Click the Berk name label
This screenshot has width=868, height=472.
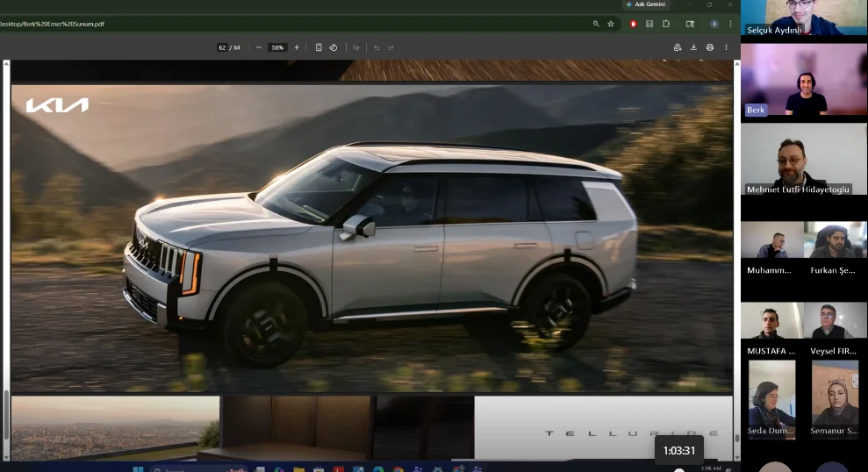(x=756, y=110)
